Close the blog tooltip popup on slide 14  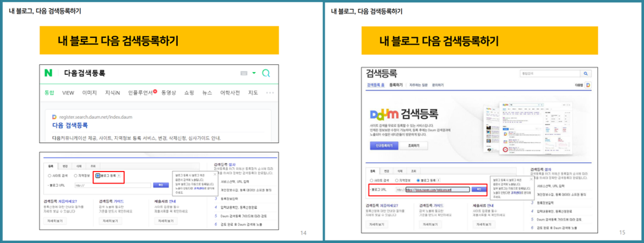[215, 174]
